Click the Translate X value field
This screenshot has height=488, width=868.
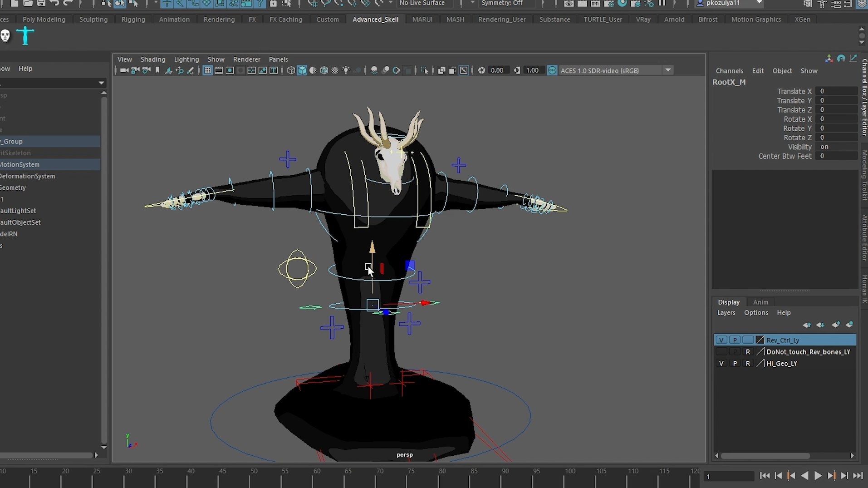[835, 91]
